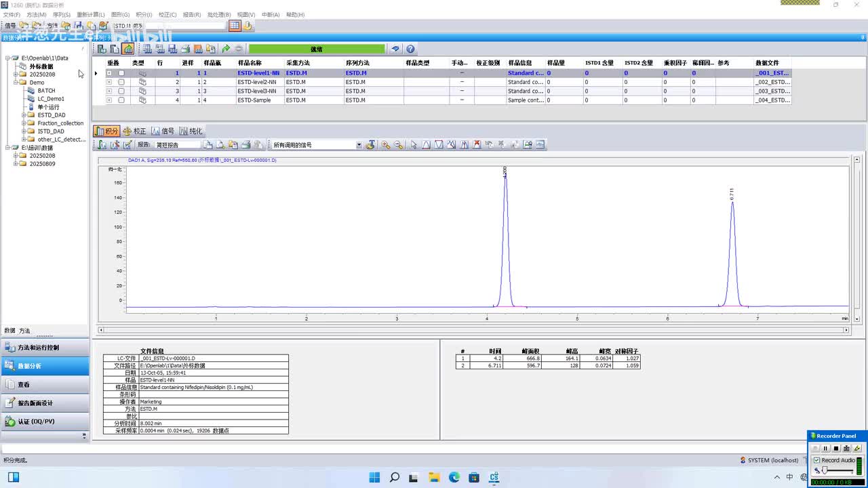The image size is (868, 488).
Task: Click the green arrow icon in sequence toolbar
Action: click(x=226, y=49)
